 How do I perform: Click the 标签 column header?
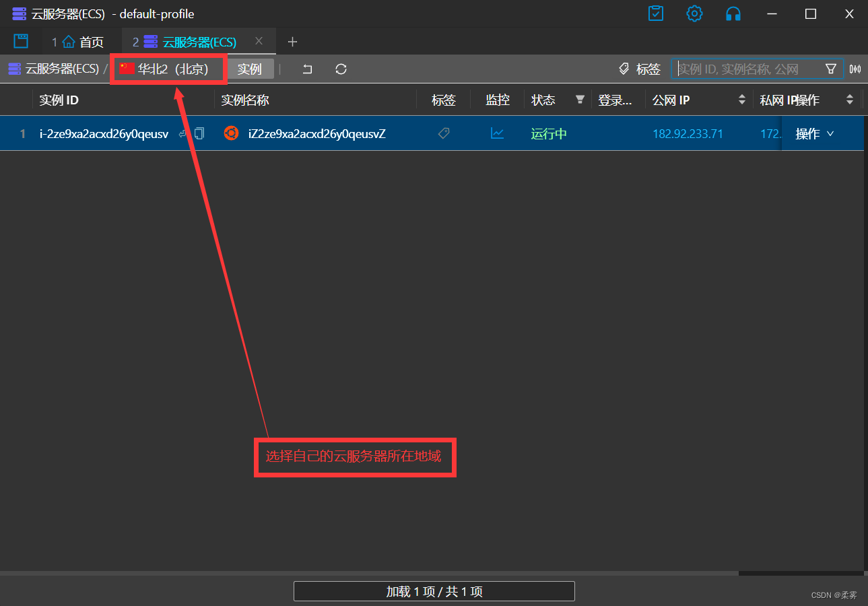(x=444, y=100)
